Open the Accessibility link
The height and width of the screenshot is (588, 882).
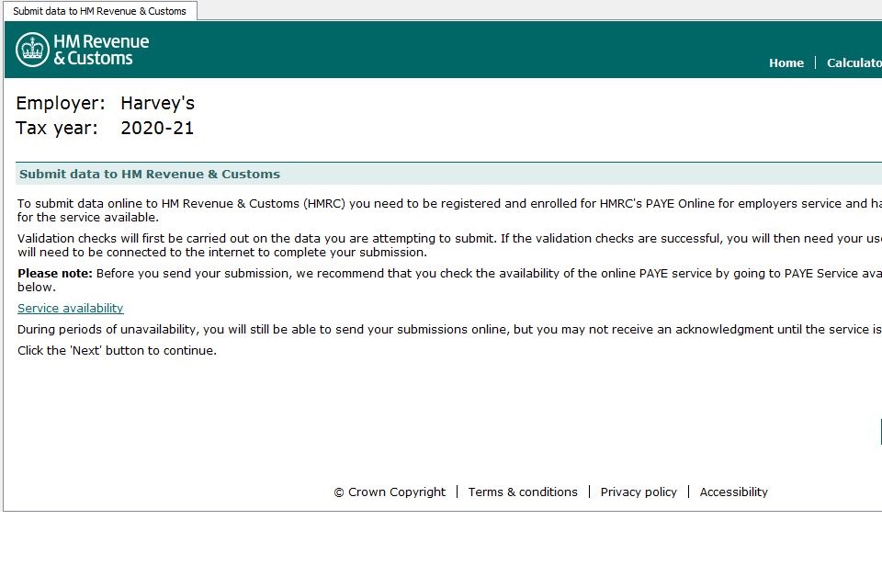coord(733,492)
